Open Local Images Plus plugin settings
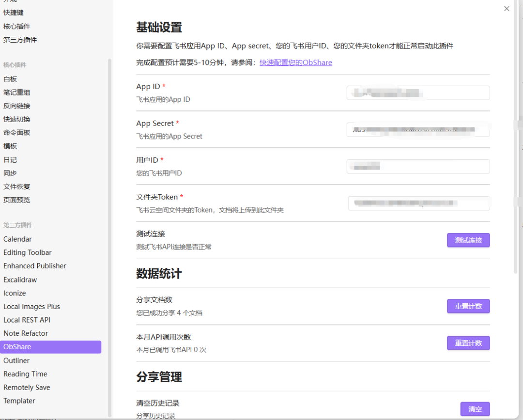The width and height of the screenshot is (523, 420). 31,306
